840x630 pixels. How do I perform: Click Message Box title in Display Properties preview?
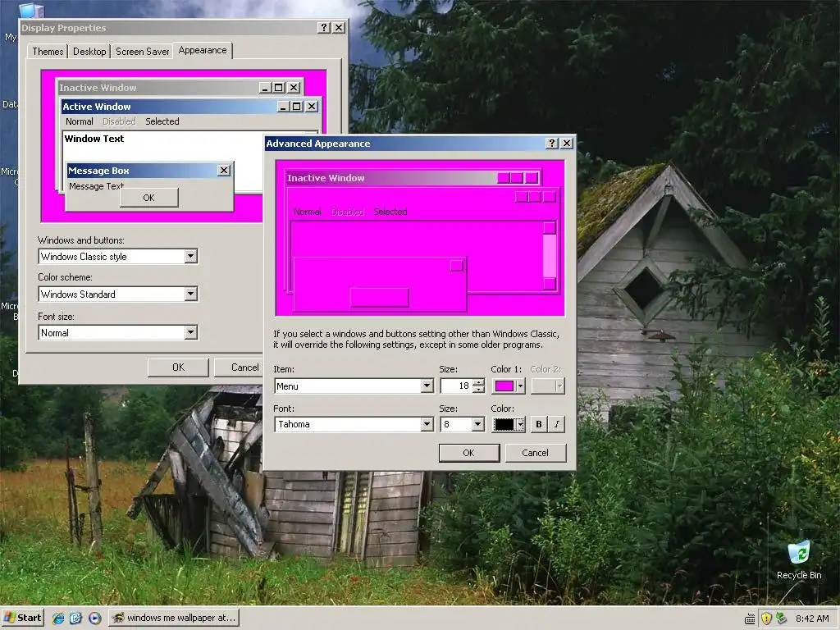[x=98, y=171]
